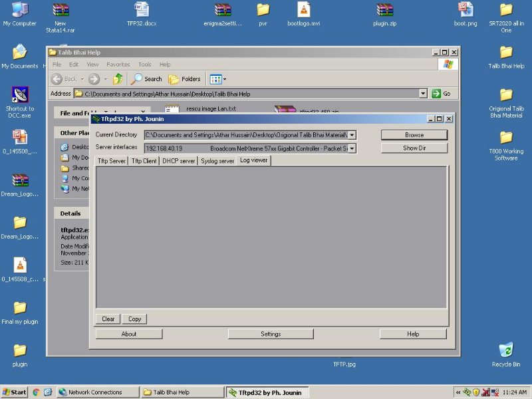Open the File menu in Explorer
The height and width of the screenshot is (399, 532).
coord(57,64)
